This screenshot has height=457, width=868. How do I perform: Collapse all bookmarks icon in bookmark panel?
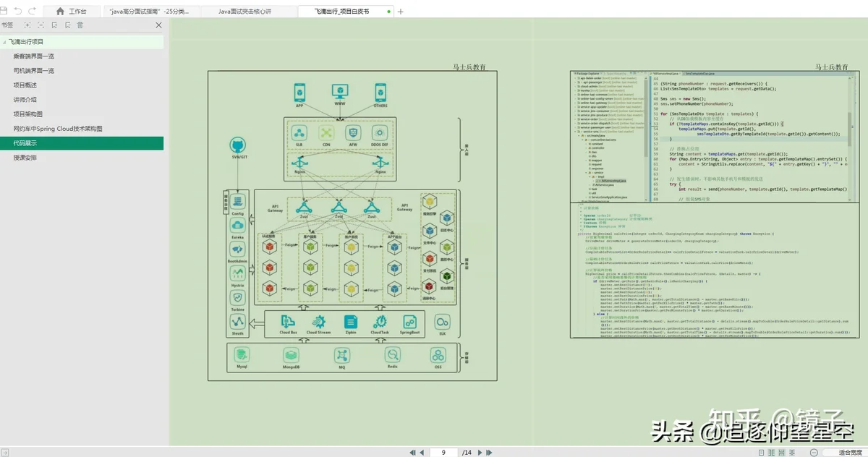click(41, 25)
